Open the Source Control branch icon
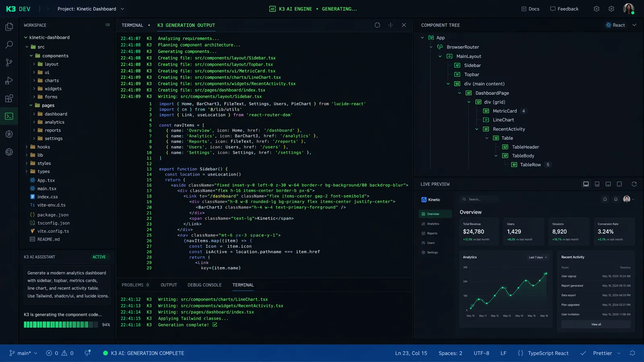Screen dimensions: 644x362 [9, 62]
